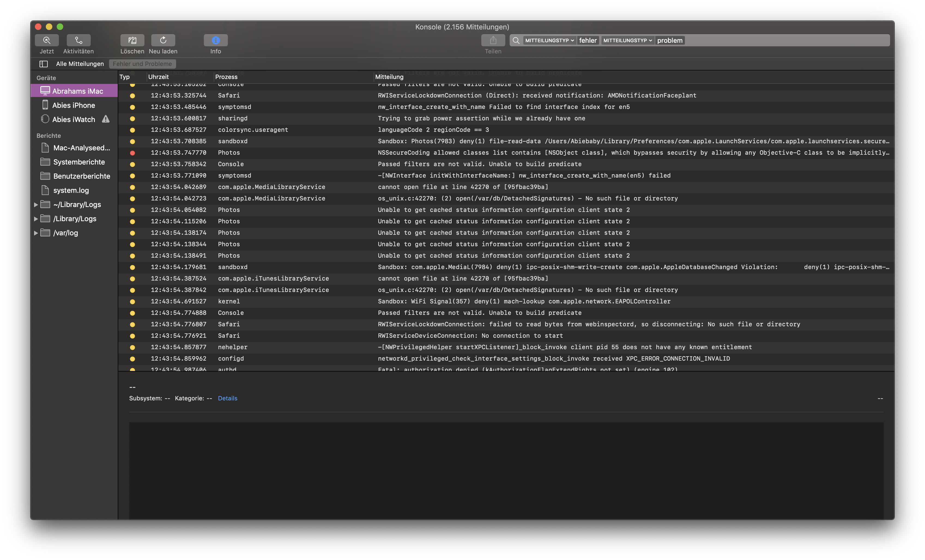Click the warning icon next to Abies iWatch

click(x=106, y=119)
